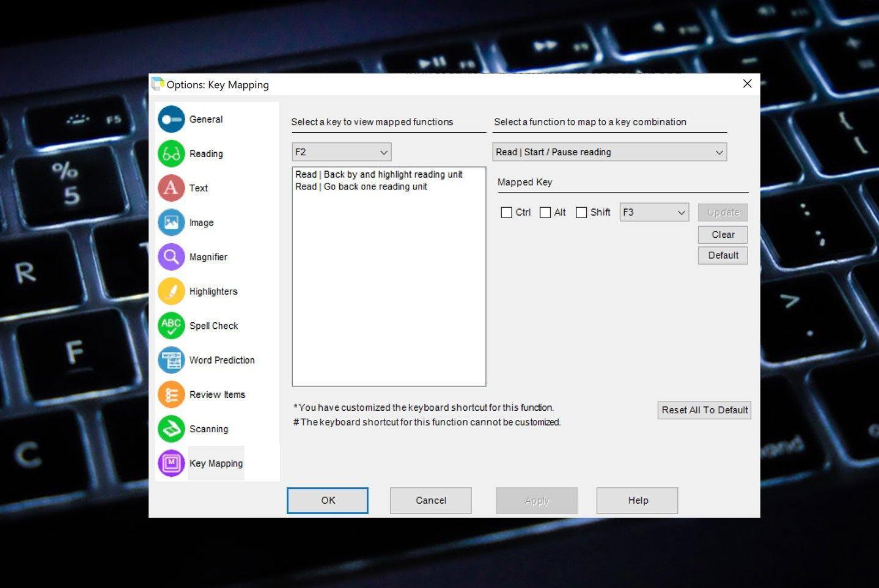
Task: Expand the F2 key selection dropdown
Action: coord(341,152)
